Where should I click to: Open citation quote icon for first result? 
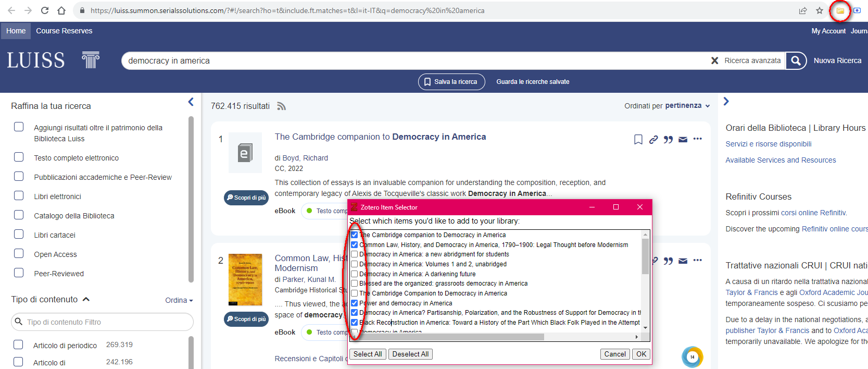pos(668,139)
